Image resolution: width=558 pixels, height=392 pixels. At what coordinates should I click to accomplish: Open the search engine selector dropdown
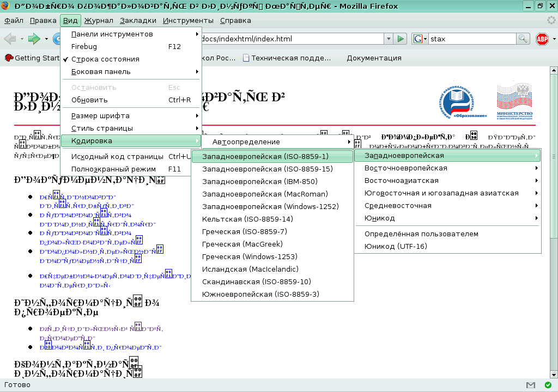click(426, 39)
